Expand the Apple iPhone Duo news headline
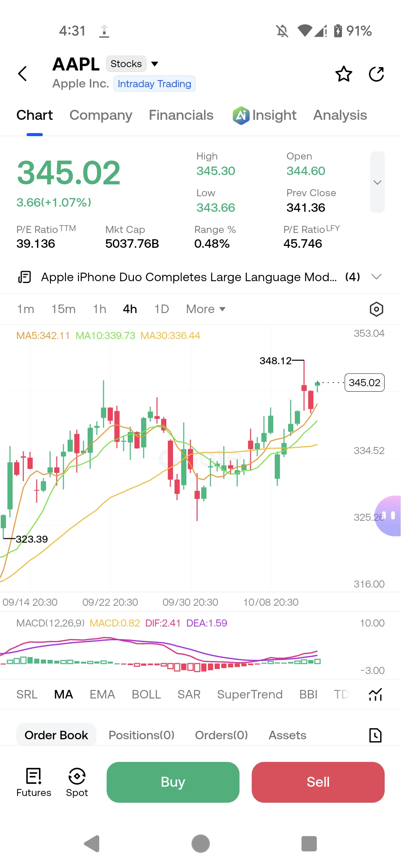Viewport: 401px width, 868px height. pyautogui.click(x=200, y=277)
